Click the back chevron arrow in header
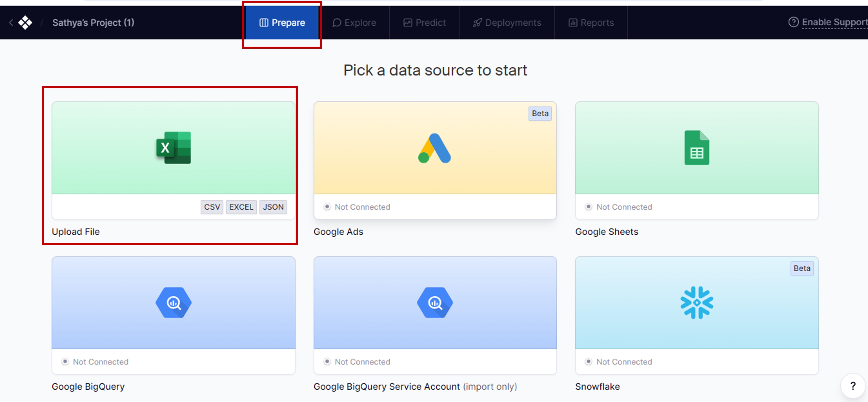The image size is (868, 402). coord(11,22)
